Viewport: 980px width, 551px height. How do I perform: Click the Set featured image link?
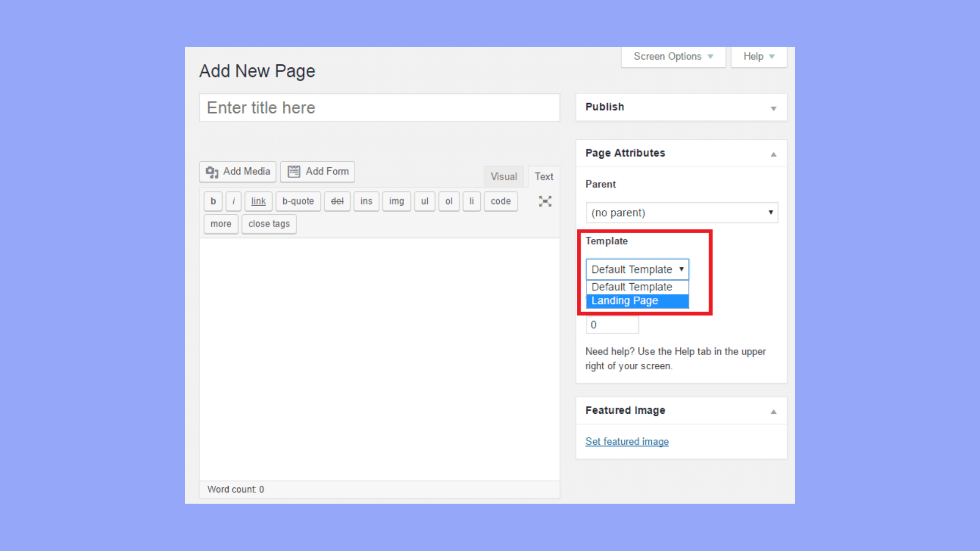click(627, 442)
